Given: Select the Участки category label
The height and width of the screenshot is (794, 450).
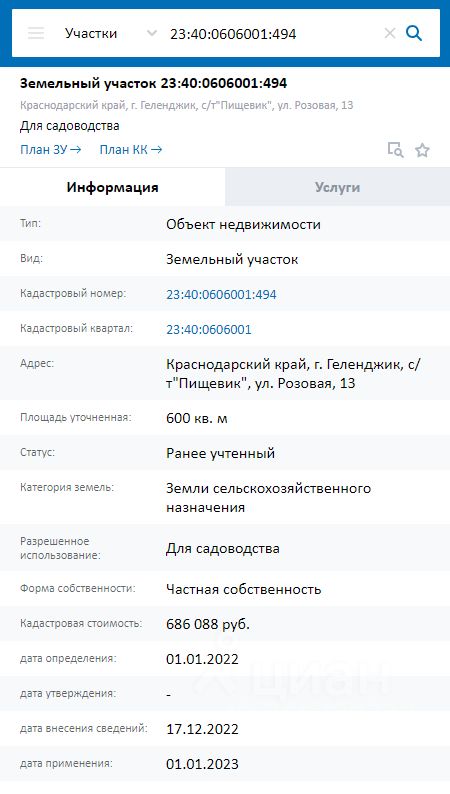Looking at the screenshot, I should tap(91, 33).
